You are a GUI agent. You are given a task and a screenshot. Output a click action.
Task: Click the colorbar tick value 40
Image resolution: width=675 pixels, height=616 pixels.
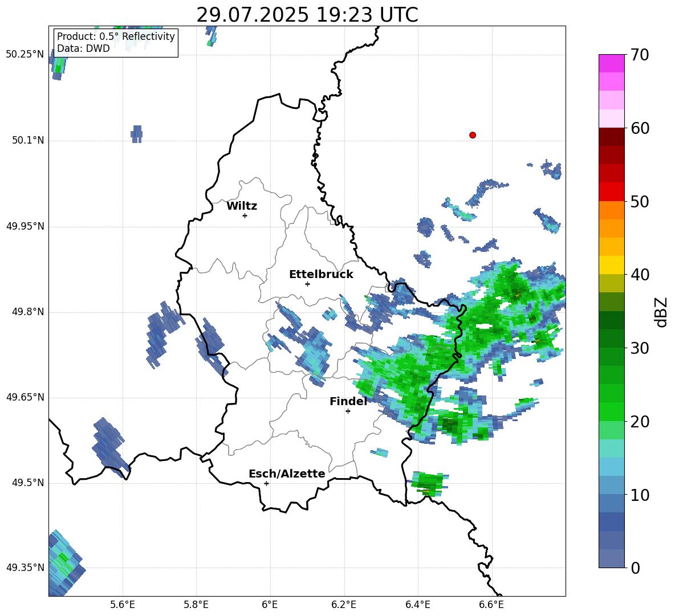(x=640, y=275)
